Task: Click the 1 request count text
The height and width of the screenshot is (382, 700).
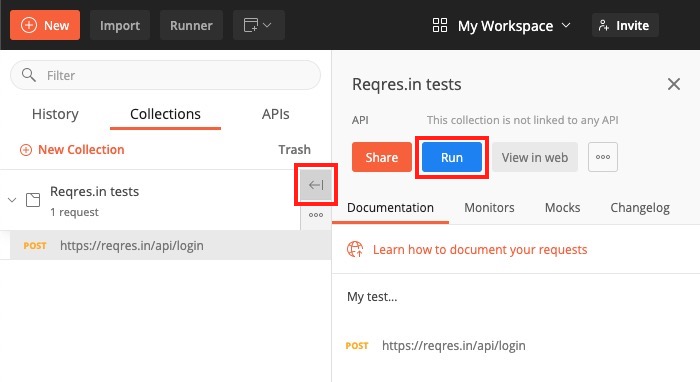Action: [74, 212]
